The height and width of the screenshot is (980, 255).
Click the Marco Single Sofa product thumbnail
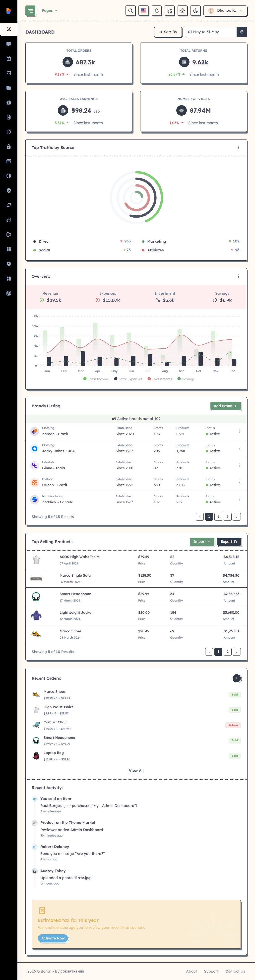tap(36, 578)
